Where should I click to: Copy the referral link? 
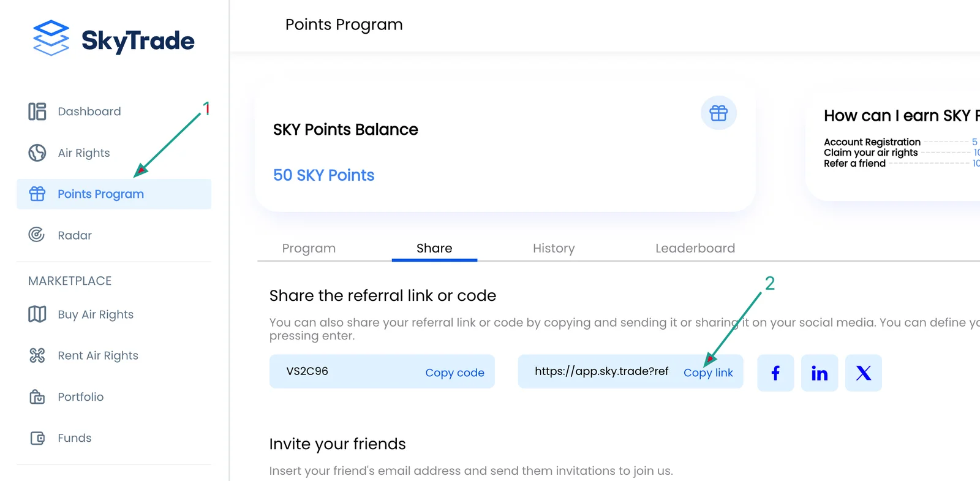click(708, 373)
